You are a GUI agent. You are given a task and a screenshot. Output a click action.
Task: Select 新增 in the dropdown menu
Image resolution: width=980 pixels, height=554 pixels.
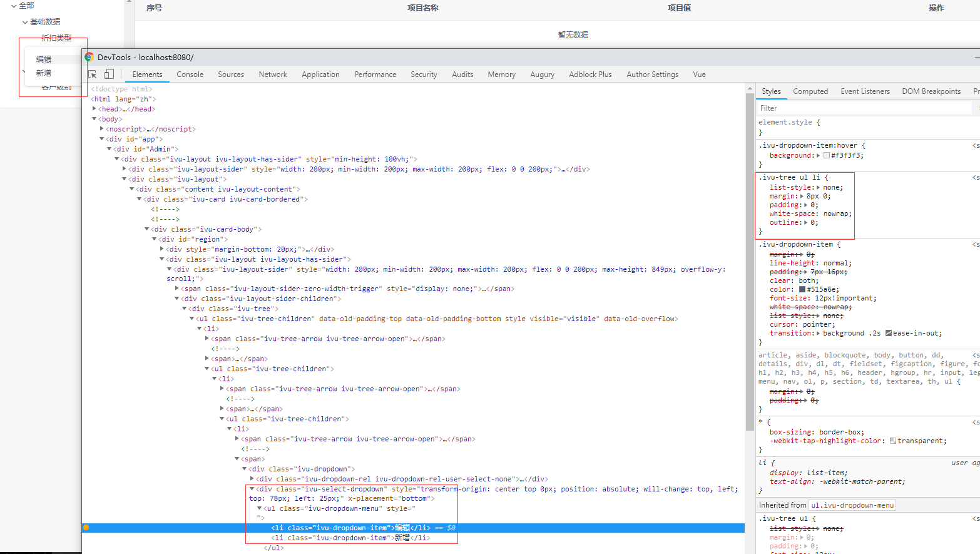point(44,73)
